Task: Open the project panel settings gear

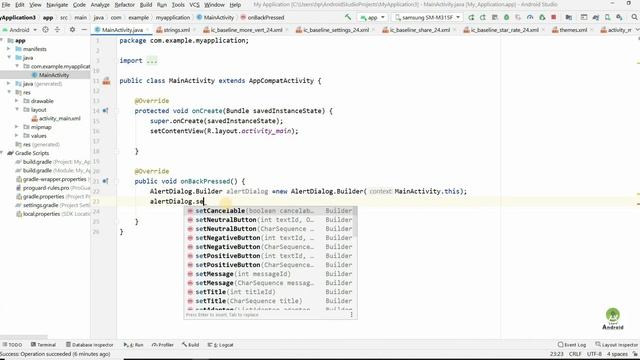Action: [x=72, y=30]
